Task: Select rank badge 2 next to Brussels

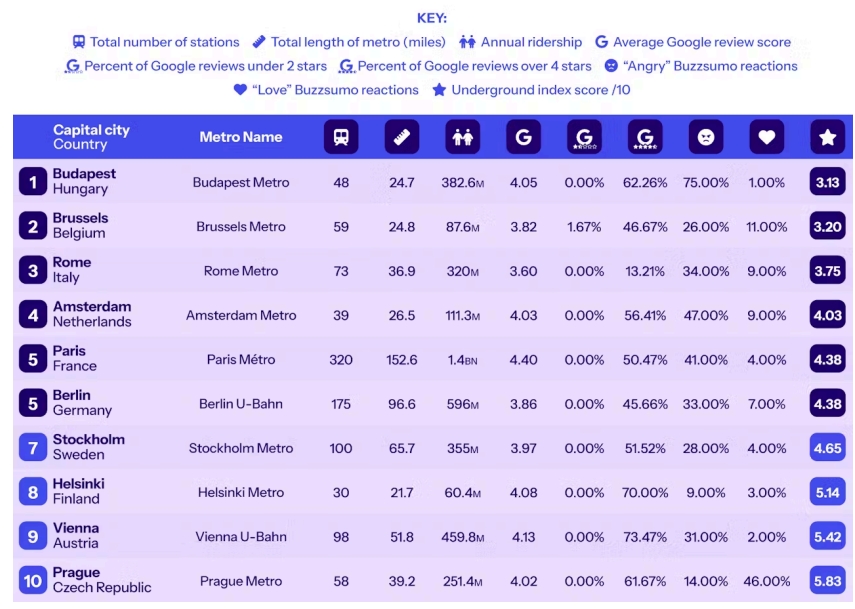Action: point(33,226)
